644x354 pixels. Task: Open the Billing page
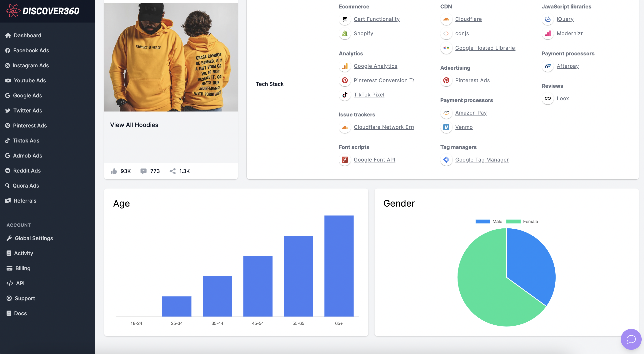[23, 268]
